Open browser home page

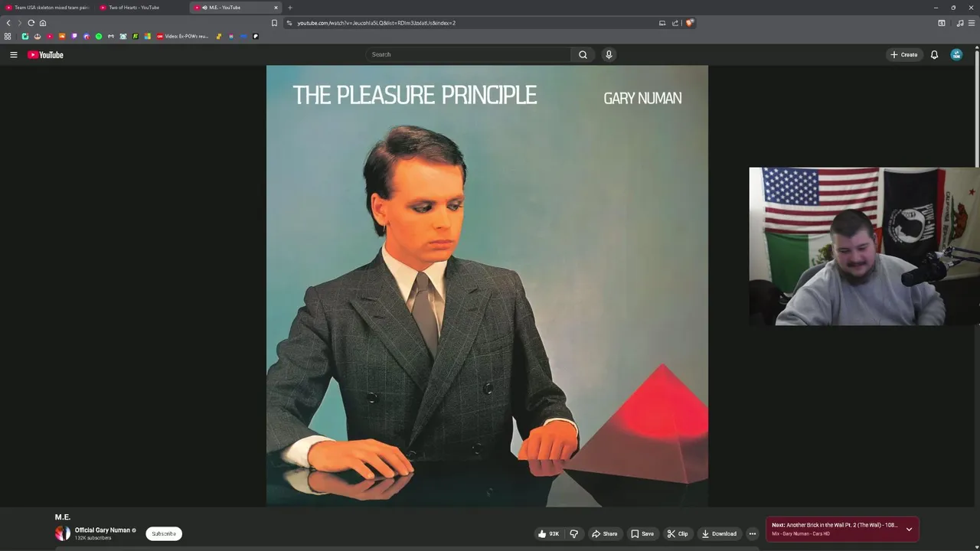[43, 23]
